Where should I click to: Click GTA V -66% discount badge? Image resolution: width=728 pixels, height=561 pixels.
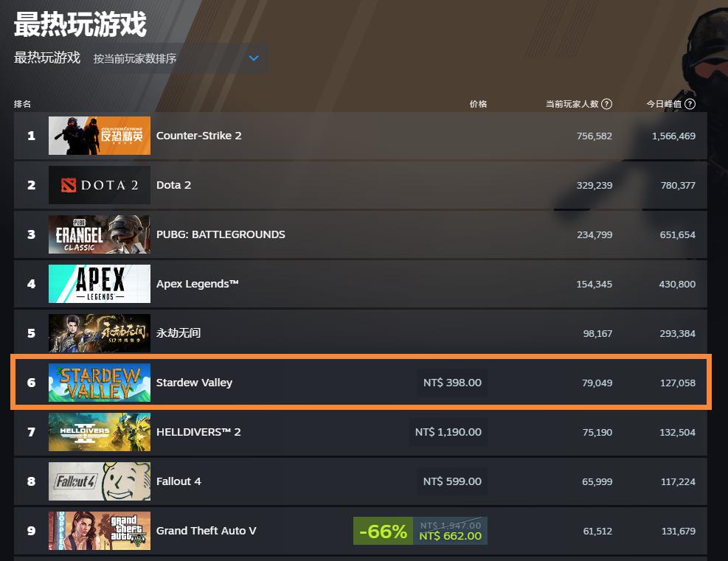tap(383, 531)
